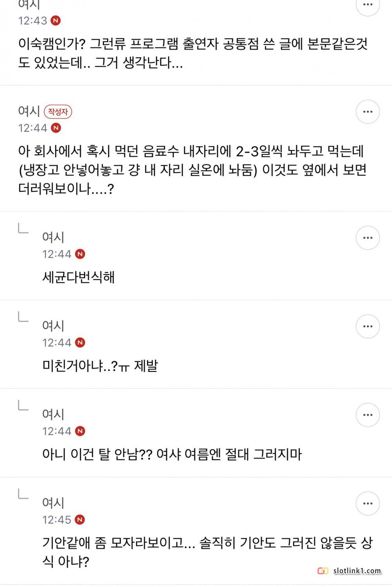Screen dimensions: 392x587
Task: Open the slotlink1.com watermark link
Action: pyautogui.click(x=357, y=571)
